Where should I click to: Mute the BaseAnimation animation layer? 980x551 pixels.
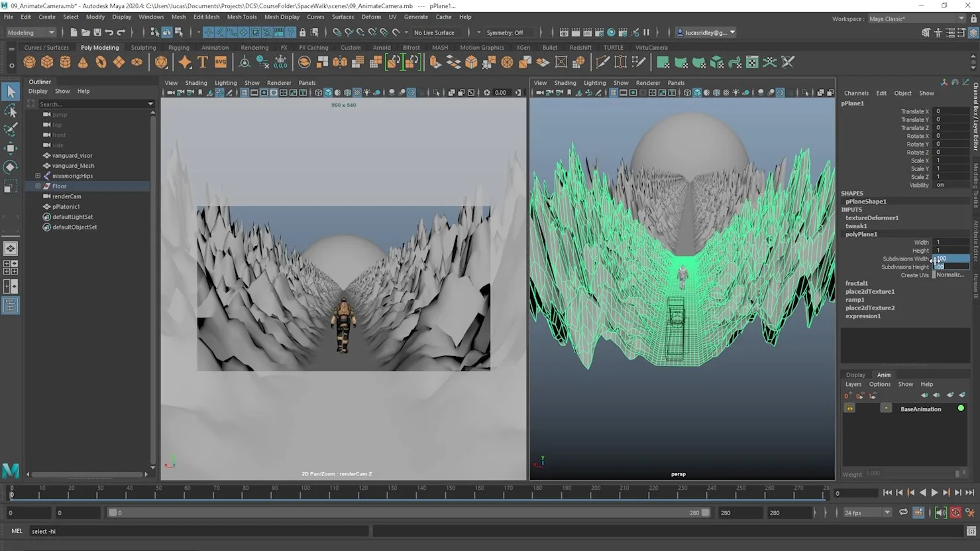tap(886, 408)
